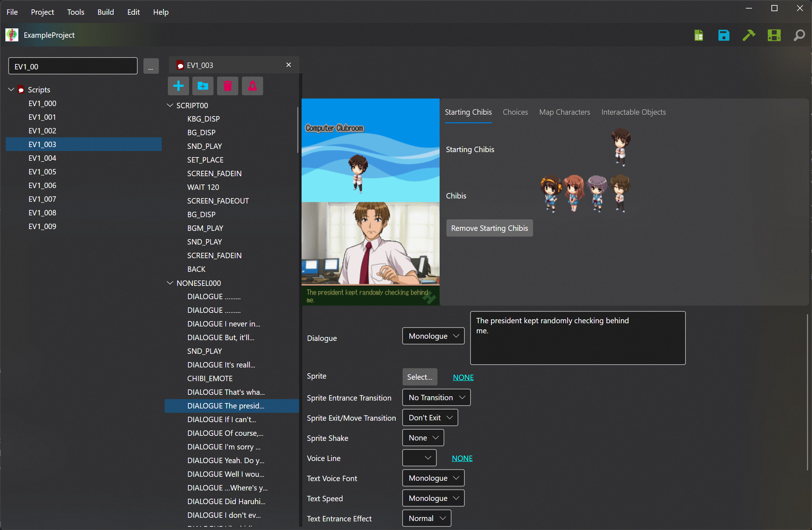Select the EV1_006 script
Viewport: 812px width, 530px height.
(x=42, y=185)
